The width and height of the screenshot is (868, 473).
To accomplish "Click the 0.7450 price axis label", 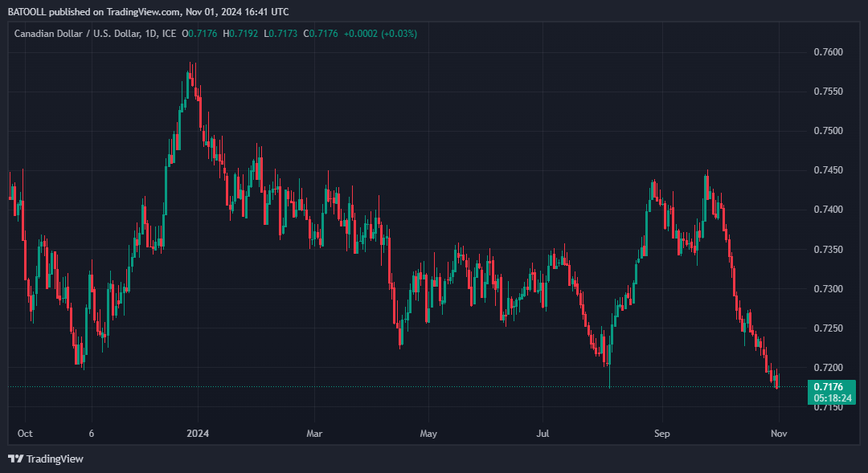I will (x=828, y=170).
